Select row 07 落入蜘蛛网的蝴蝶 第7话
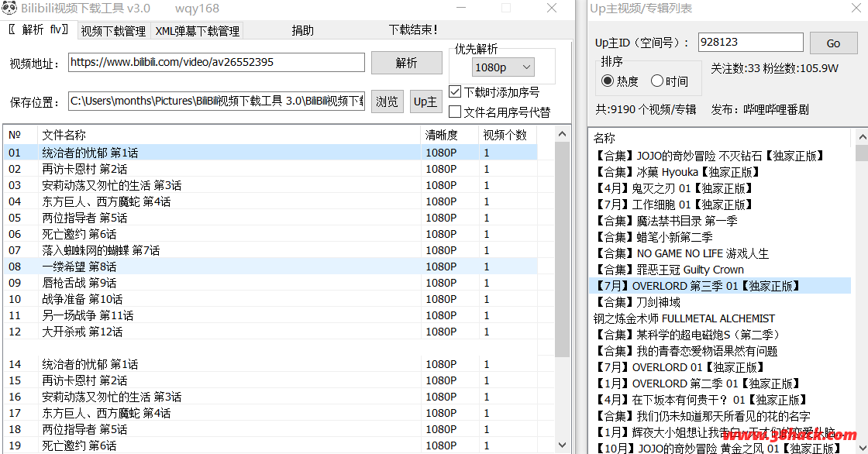Viewport: 868px width, 454px height. point(270,250)
